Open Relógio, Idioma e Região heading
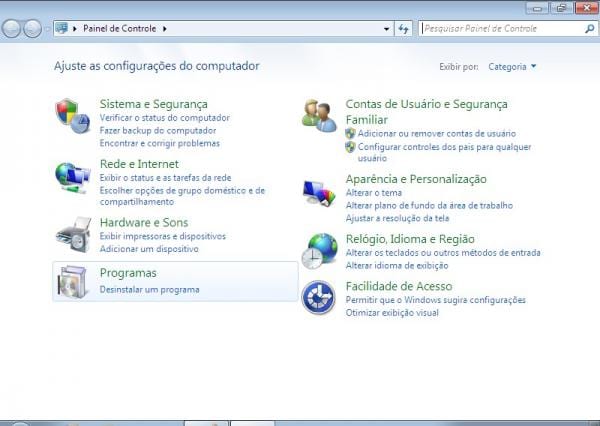Screen dimensions: 600x426 coord(410,239)
